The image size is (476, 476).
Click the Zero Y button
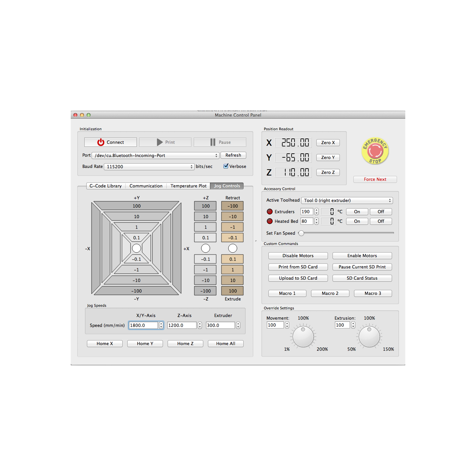pyautogui.click(x=328, y=157)
